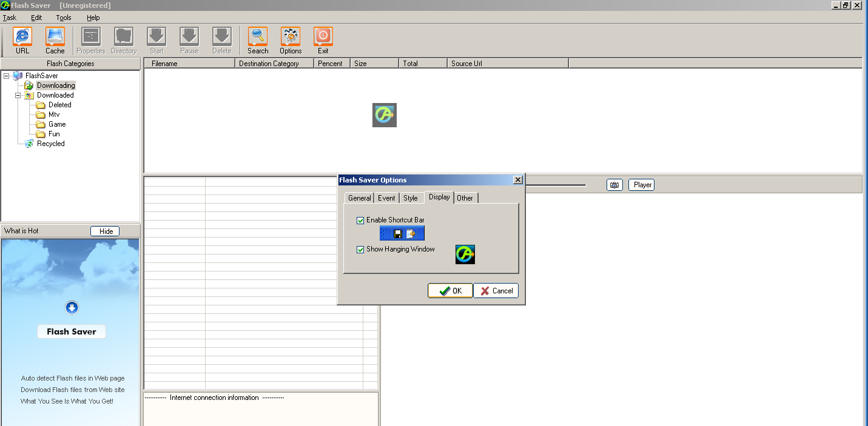868x426 pixels.
Task: Select the Display tab
Action: (x=439, y=197)
